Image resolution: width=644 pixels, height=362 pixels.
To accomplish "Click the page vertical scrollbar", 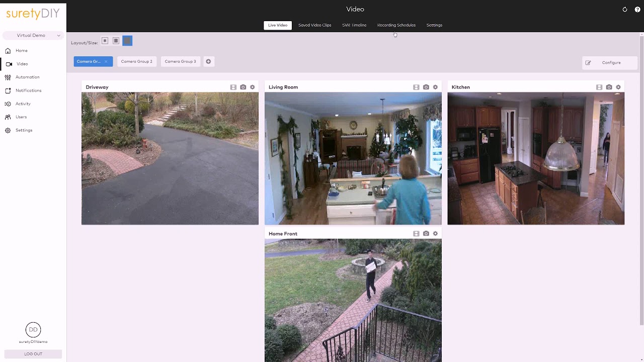I will [641, 180].
